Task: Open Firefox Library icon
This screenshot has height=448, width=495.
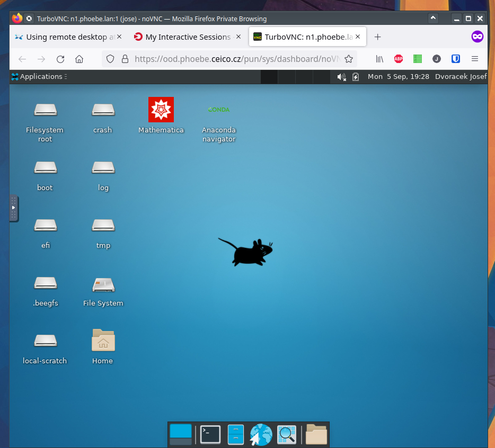Action: [379, 59]
